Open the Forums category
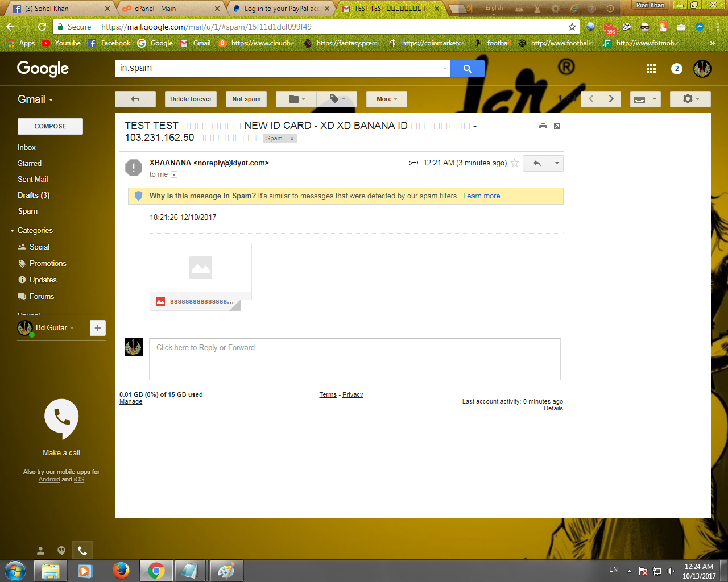The image size is (728, 582). (42, 296)
